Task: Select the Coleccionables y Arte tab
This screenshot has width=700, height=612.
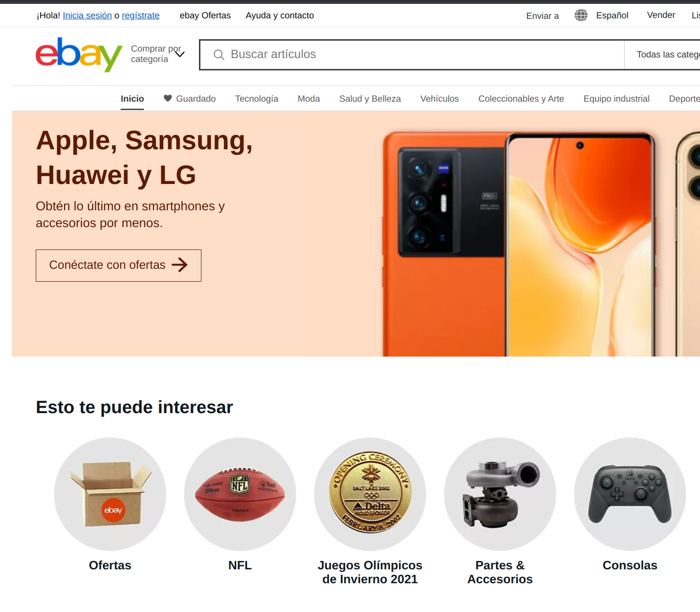Action: point(521,99)
